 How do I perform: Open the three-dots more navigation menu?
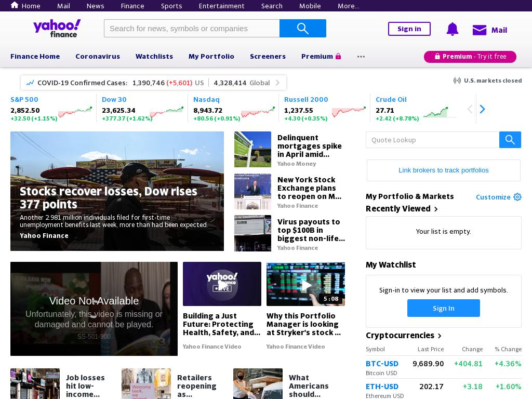[361, 57]
